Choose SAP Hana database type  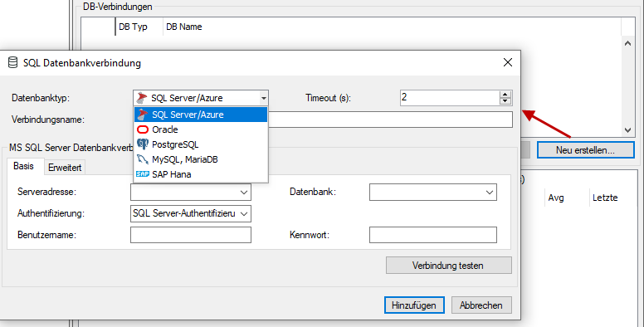pyautogui.click(x=201, y=174)
